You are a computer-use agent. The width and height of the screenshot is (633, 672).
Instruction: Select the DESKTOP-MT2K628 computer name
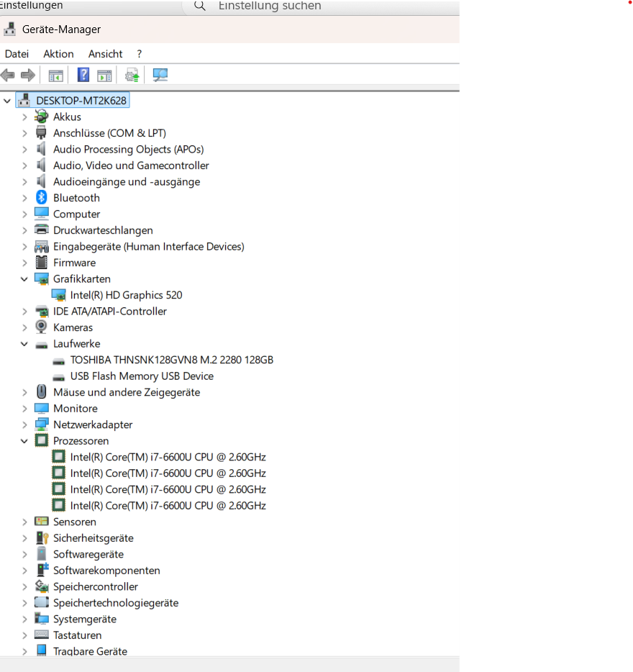[x=81, y=101]
